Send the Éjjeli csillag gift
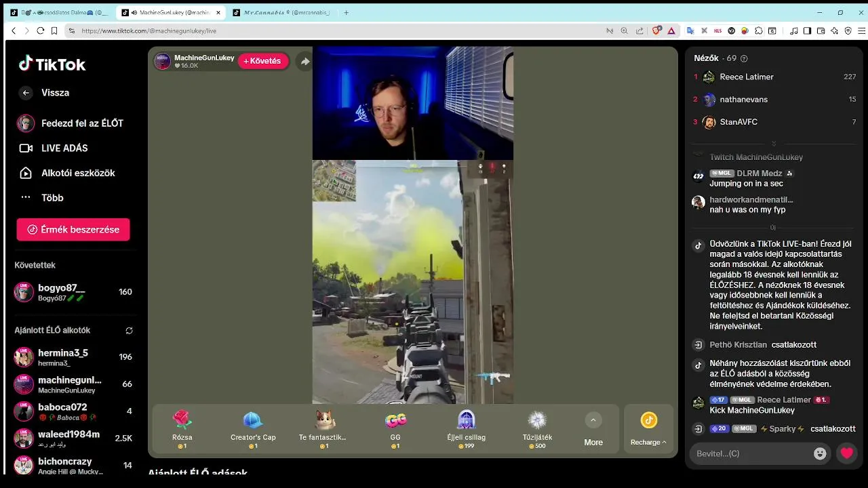 466,430
